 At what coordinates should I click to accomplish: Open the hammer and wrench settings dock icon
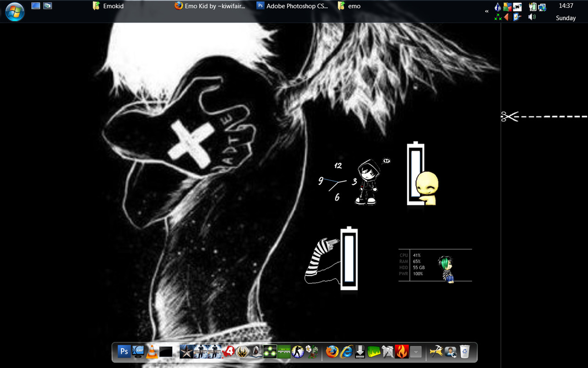(x=436, y=352)
